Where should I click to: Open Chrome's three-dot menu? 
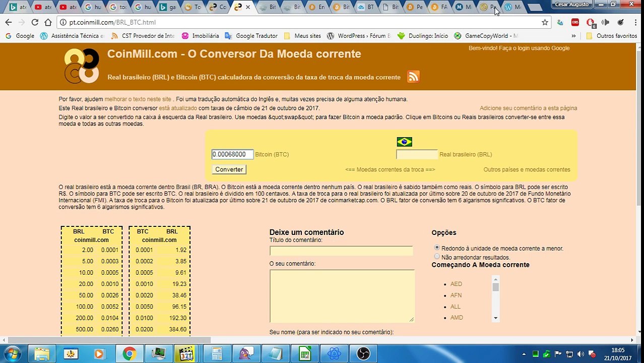tap(635, 22)
